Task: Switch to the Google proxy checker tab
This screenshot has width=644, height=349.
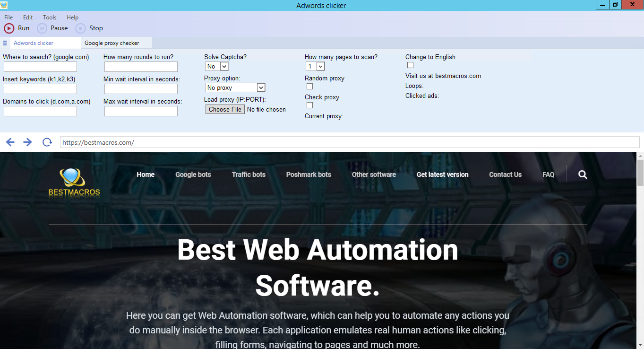Action: [117, 43]
